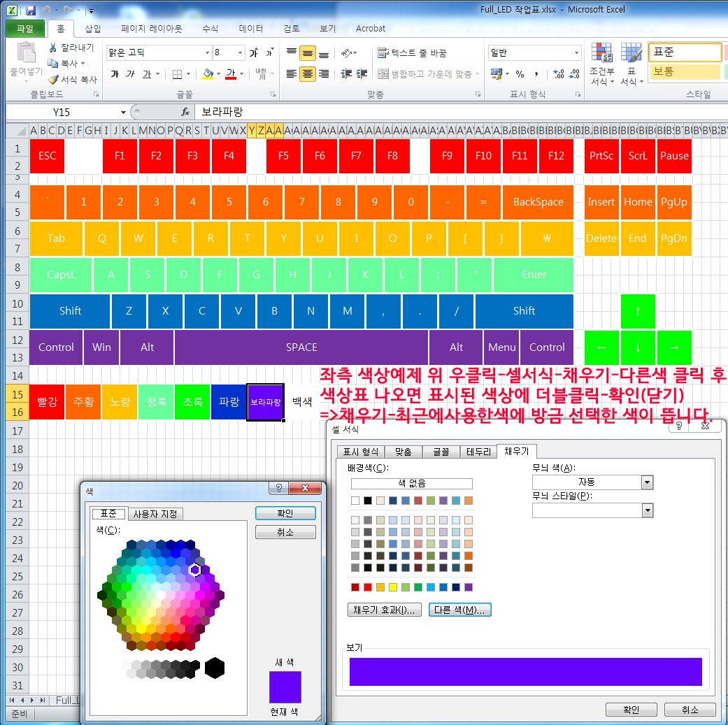Screen dimensions: 728x725
Task: Open Conditional Formatting (조건부 서식)
Action: 601,64
